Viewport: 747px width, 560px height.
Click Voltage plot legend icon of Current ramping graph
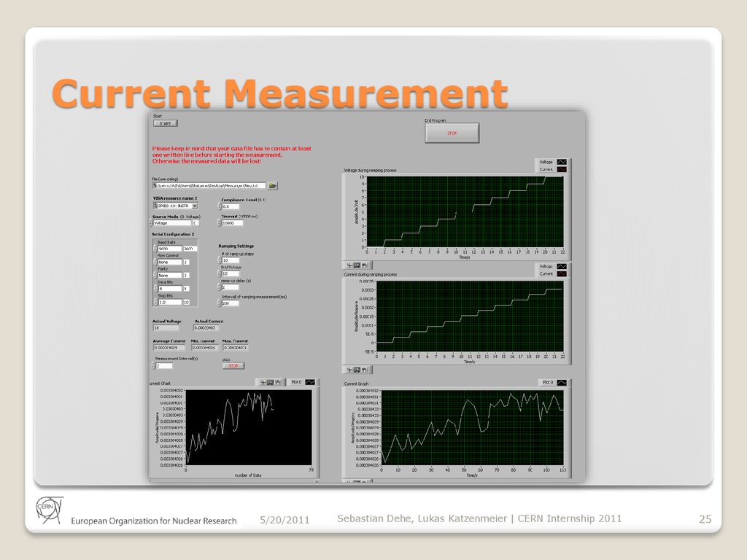(562, 267)
